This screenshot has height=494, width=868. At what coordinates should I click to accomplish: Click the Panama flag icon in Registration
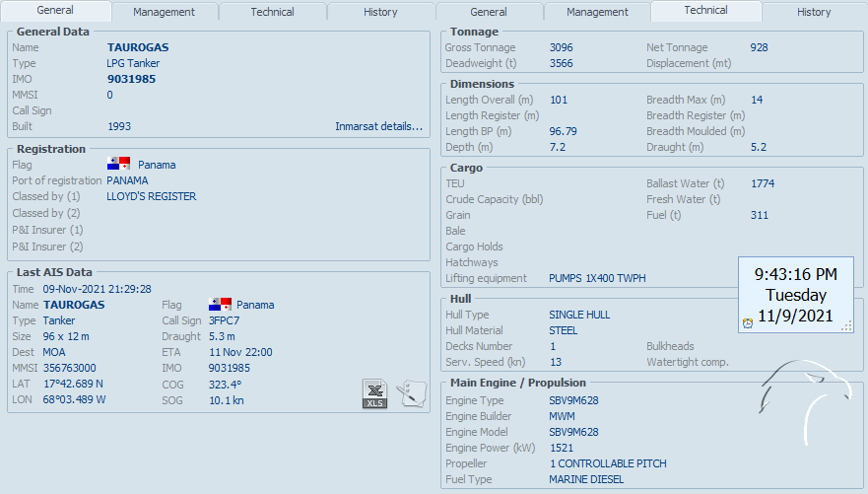[118, 164]
